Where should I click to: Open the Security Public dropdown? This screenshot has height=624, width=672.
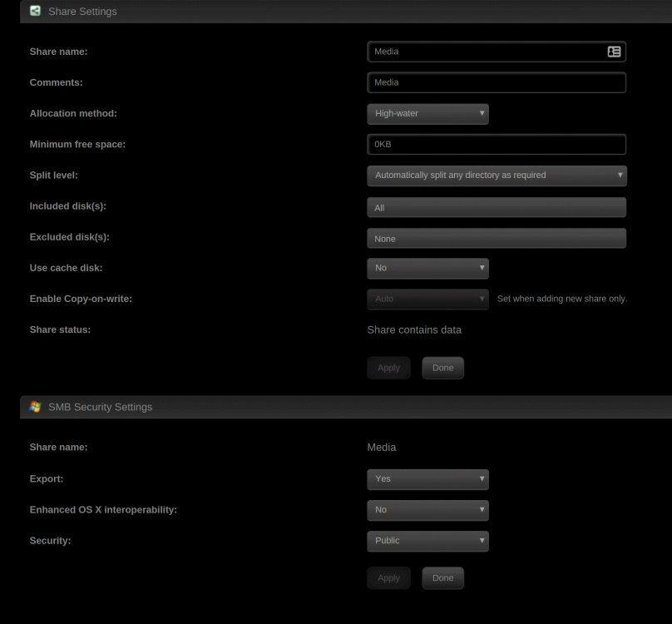coord(427,541)
